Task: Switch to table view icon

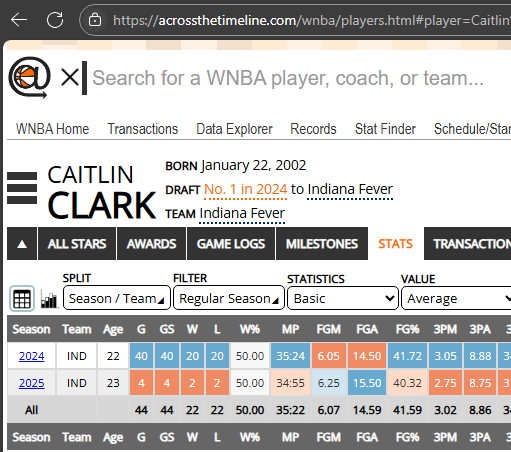Action: [x=22, y=298]
